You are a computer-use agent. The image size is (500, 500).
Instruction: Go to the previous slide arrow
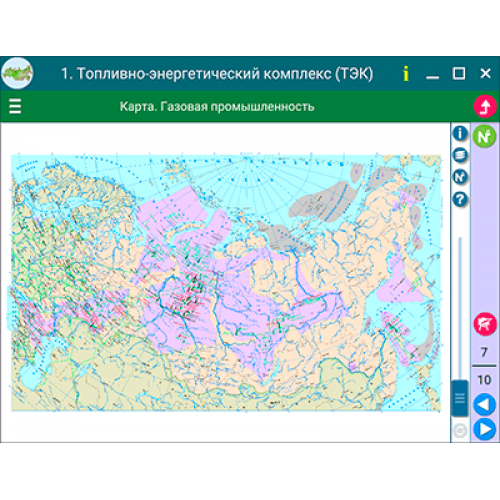point(484,405)
